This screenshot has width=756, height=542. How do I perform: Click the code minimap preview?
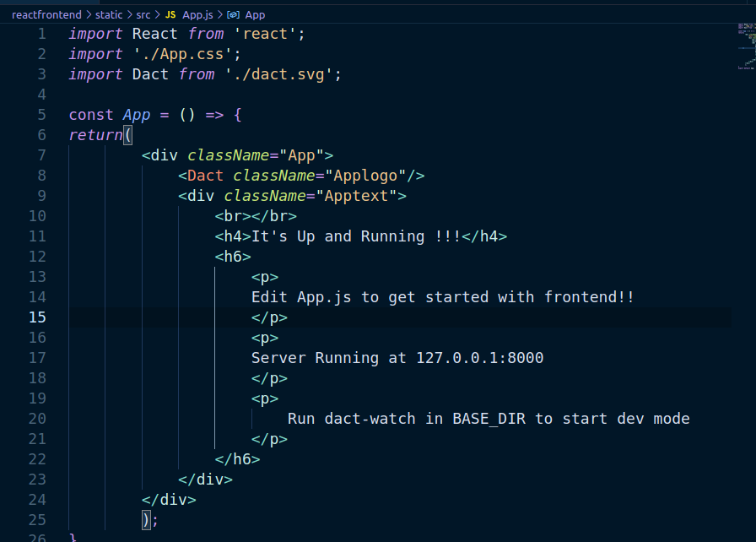(747, 46)
